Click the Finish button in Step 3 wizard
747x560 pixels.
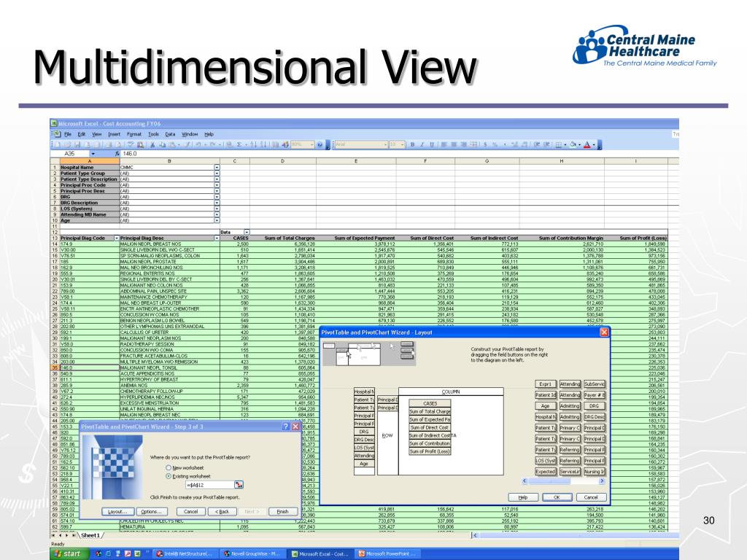coord(282,511)
